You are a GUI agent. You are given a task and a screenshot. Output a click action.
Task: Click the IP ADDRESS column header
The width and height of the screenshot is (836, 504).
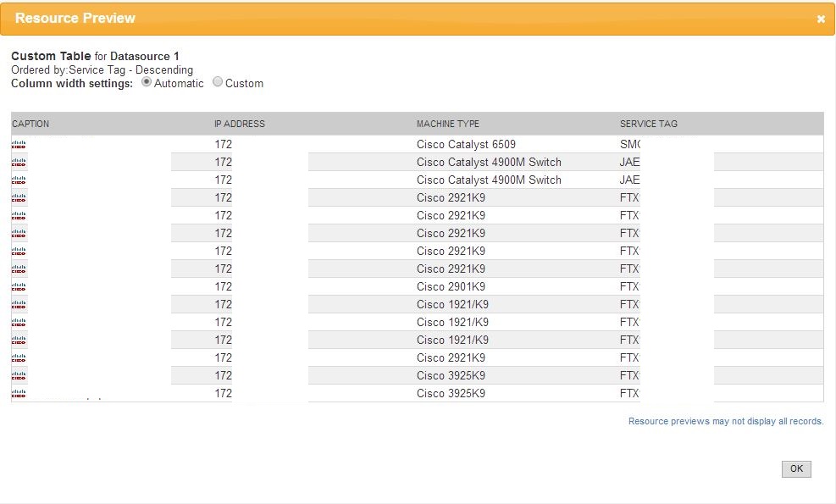pos(240,124)
